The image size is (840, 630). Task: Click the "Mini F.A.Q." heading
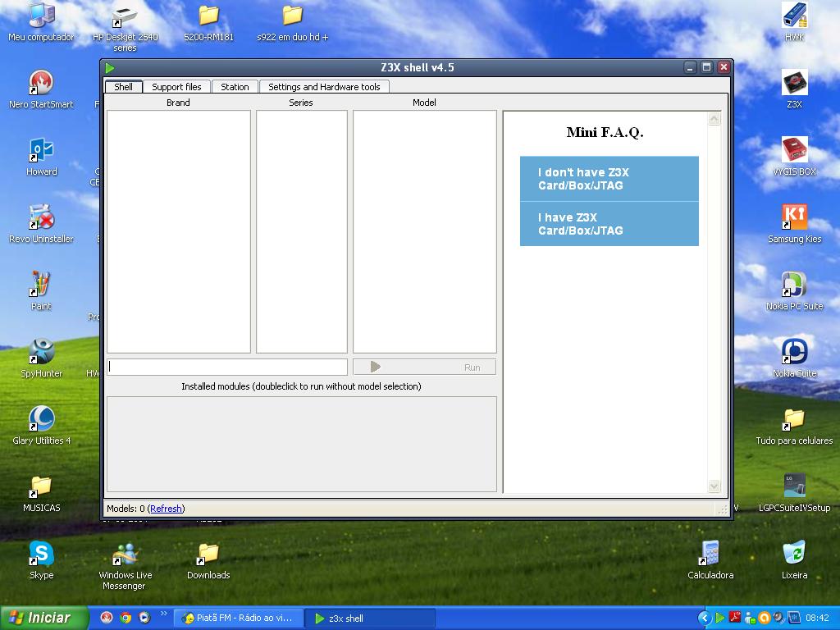(605, 132)
